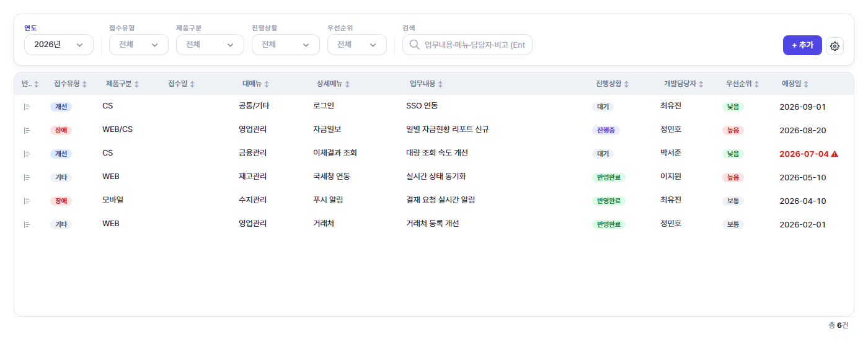Click the 2026-09-01 date cell
The image size is (868, 347).
tap(803, 107)
